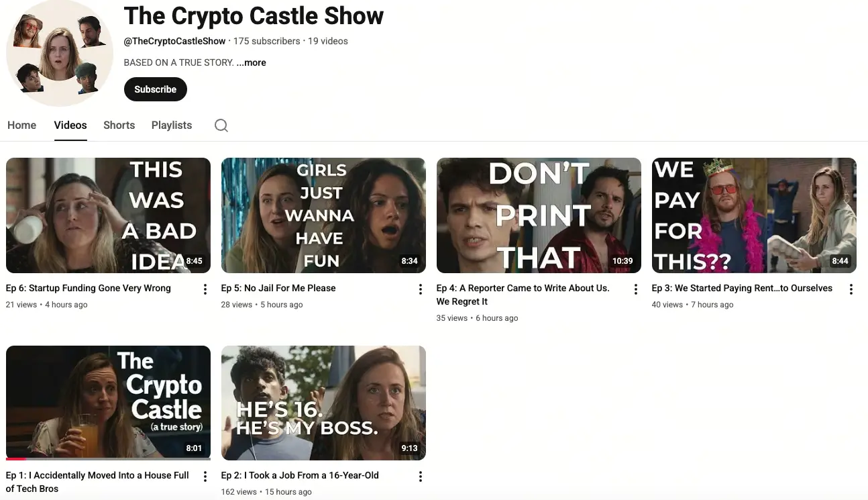Viewport: 868px width, 500px height.
Task: Play Ep 2: I Took a Job From a 16-Year-Old
Action: (x=323, y=402)
